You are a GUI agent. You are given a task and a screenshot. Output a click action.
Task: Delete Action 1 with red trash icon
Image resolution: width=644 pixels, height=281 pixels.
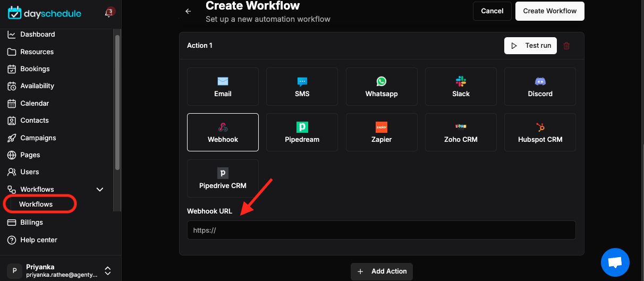[566, 46]
